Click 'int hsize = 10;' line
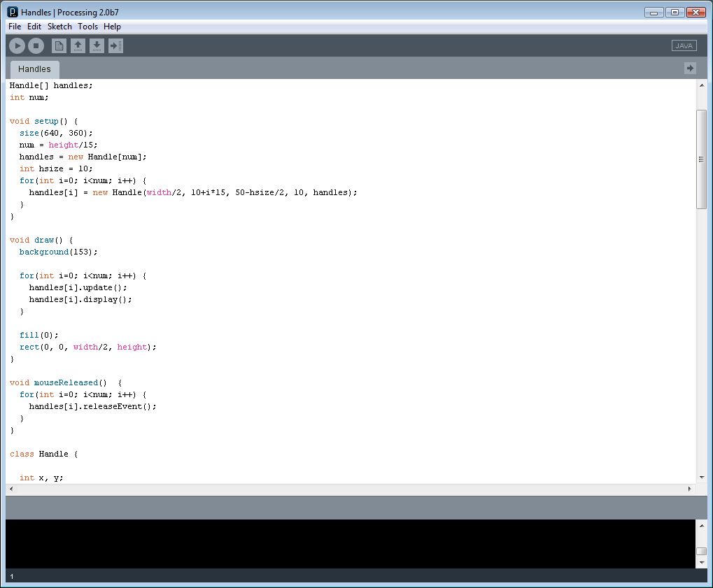Screen dimensions: 713x588 56,168
